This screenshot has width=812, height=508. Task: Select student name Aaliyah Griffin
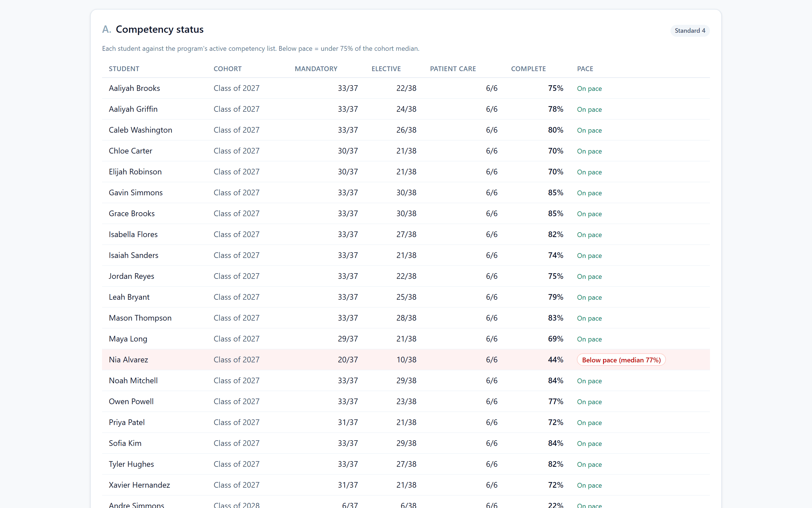click(x=133, y=109)
